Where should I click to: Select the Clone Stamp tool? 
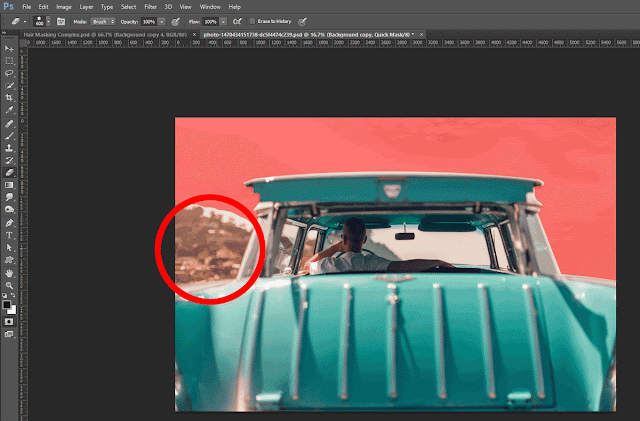pyautogui.click(x=9, y=148)
